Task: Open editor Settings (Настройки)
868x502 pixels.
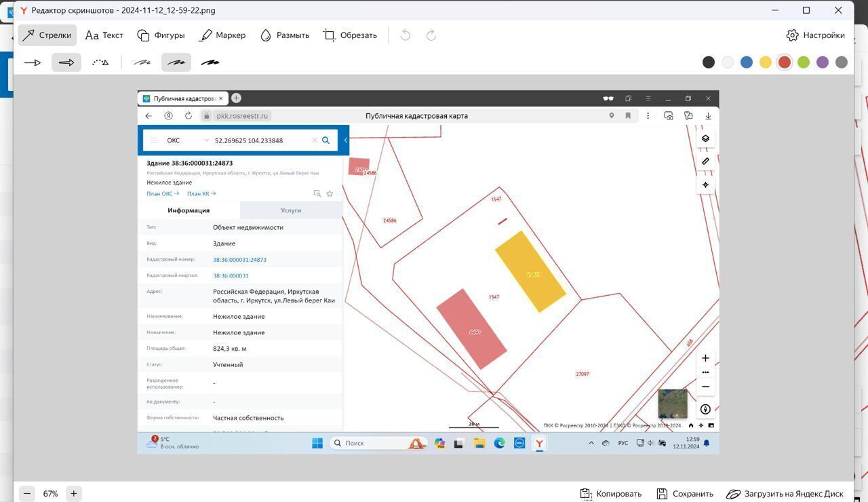Action: point(816,35)
